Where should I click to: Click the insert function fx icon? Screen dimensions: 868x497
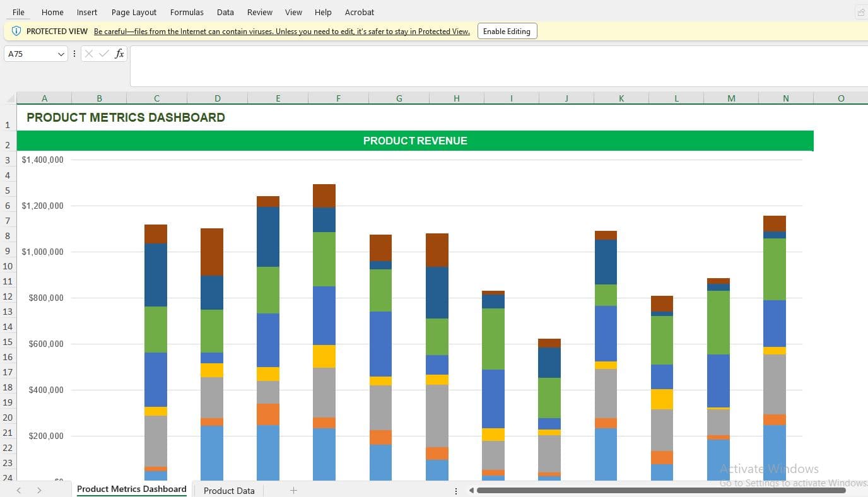point(119,54)
